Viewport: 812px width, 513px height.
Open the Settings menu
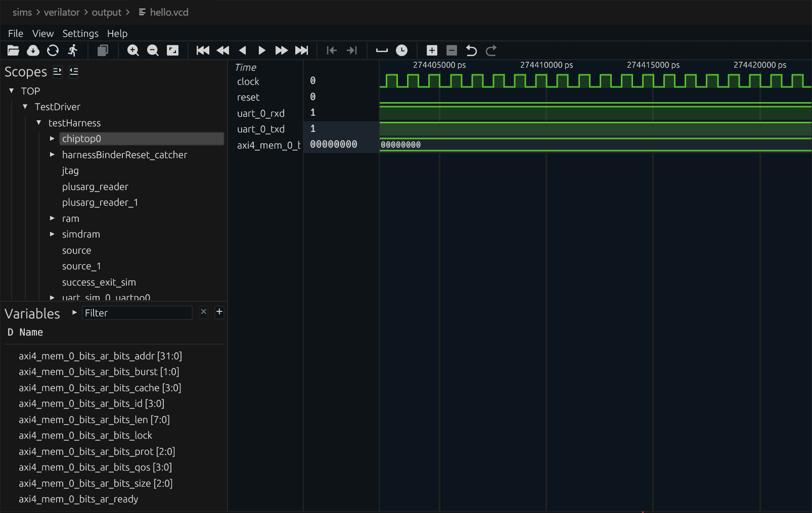pos(80,33)
